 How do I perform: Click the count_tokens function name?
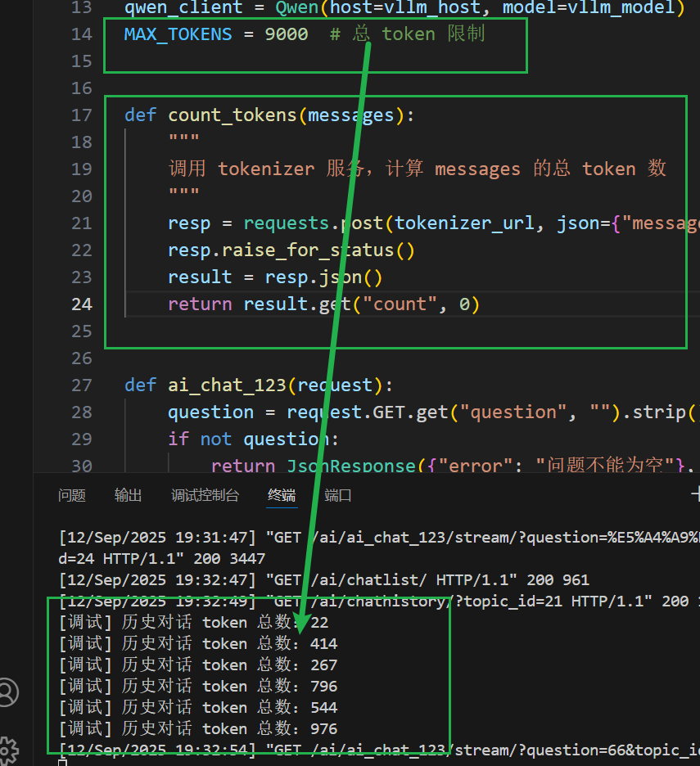click(233, 115)
